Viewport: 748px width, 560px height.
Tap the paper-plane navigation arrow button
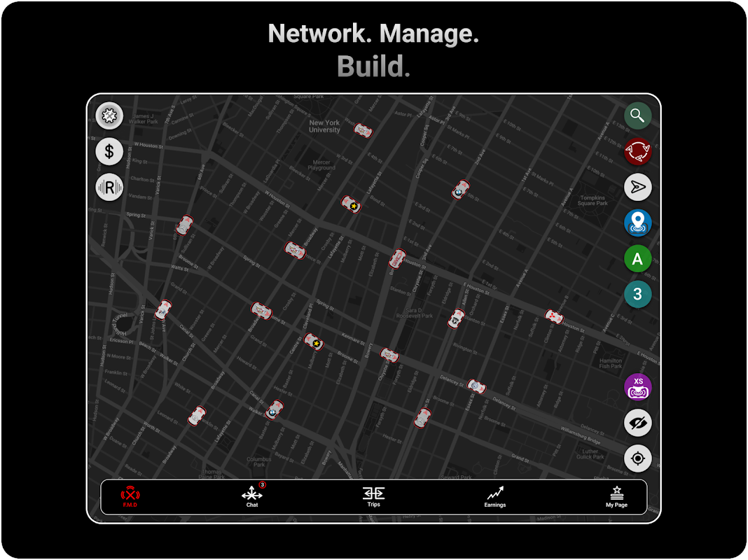coord(638,188)
